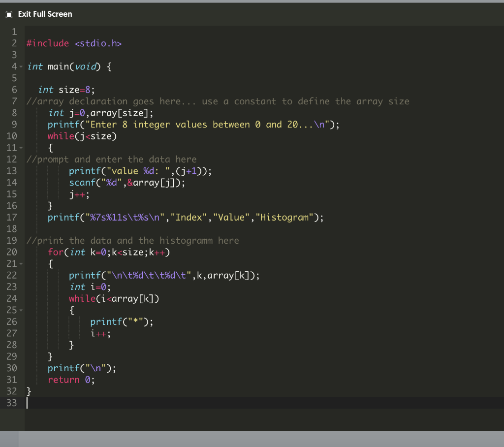Viewport: 504px width, 447px height.
Task: Click the Exit Full Screen icon
Action: click(9, 14)
